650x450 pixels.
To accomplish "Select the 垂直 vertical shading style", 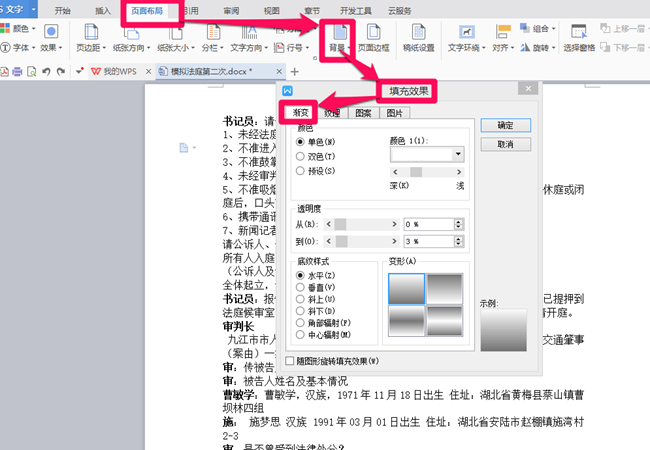I will tap(301, 287).
